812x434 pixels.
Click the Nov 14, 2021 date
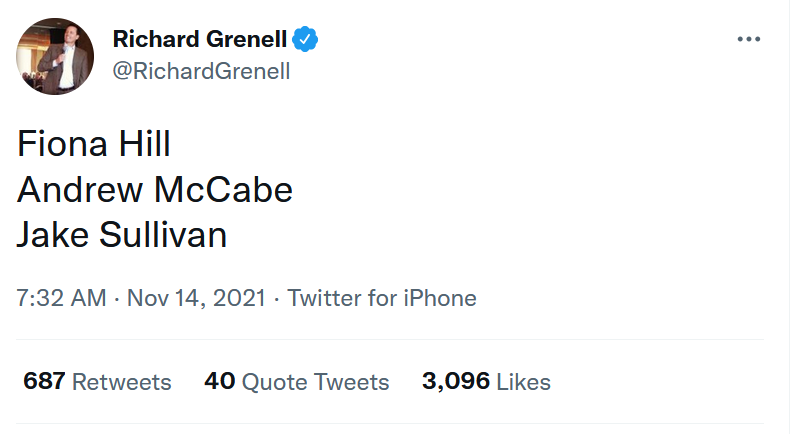(x=196, y=298)
